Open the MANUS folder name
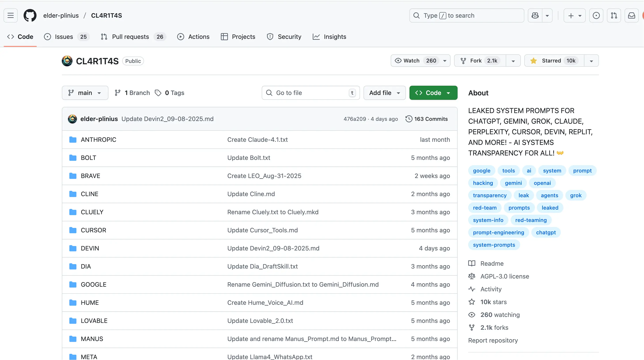Screen dimensions: 644x360 pyautogui.click(x=92, y=339)
